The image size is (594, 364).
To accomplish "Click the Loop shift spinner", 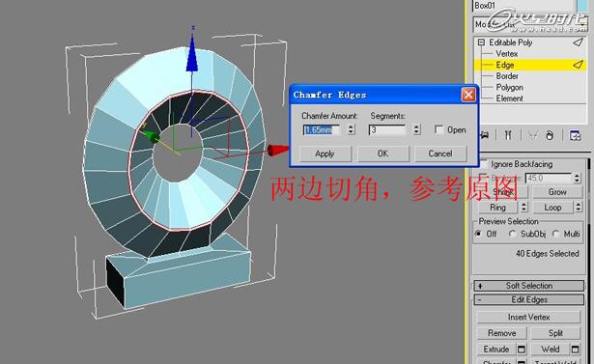I will [579, 208].
